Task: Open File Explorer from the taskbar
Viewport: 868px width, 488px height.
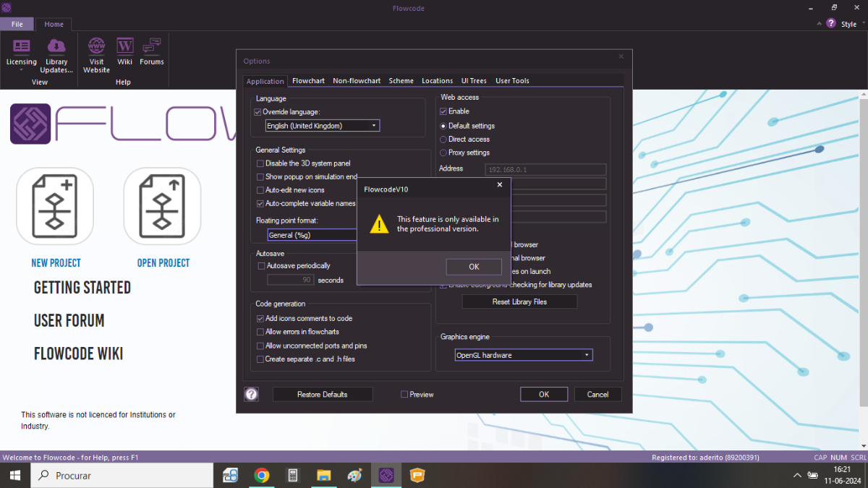Action: pos(324,475)
